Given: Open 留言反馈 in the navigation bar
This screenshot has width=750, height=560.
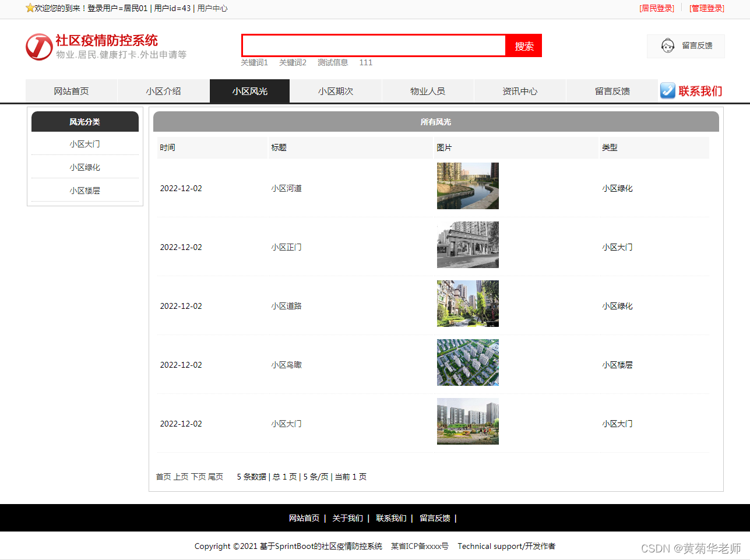Looking at the screenshot, I should 612,91.
